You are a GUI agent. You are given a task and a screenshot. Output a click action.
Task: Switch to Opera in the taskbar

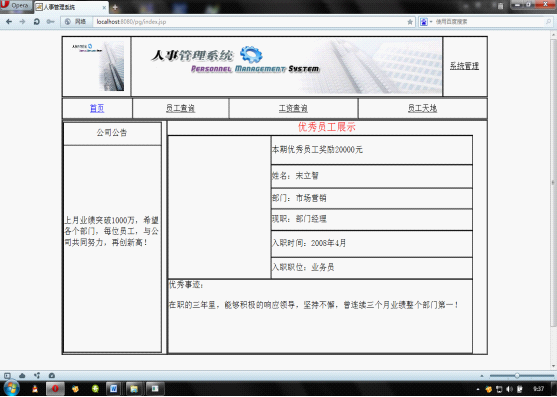coord(55,389)
